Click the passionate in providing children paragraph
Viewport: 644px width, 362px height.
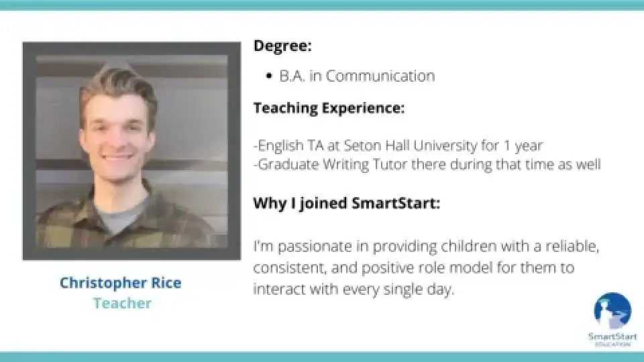point(427,267)
